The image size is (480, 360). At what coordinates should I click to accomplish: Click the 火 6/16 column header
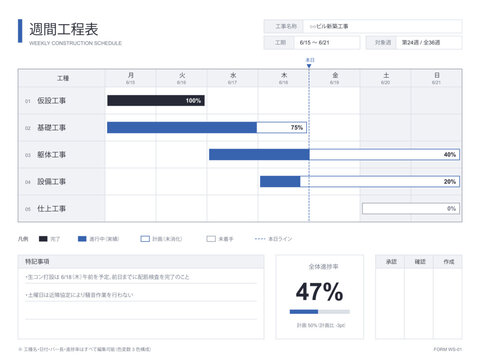pyautogui.click(x=182, y=78)
